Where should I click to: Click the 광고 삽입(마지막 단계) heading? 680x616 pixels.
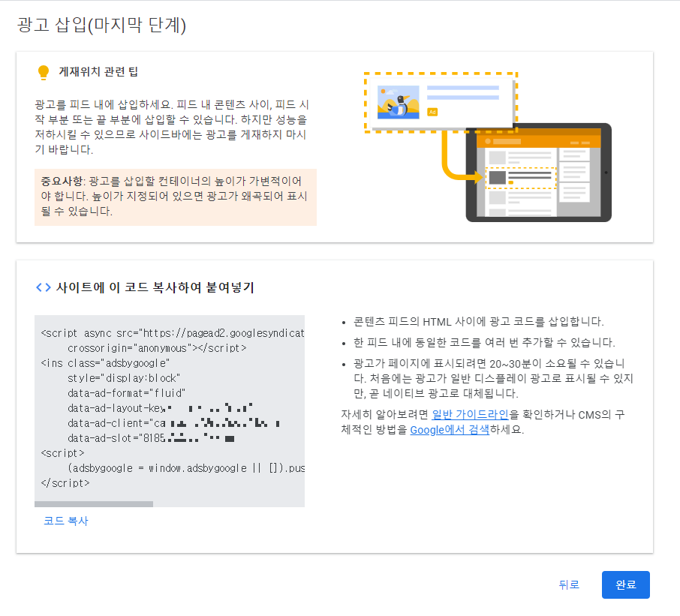tap(101, 25)
